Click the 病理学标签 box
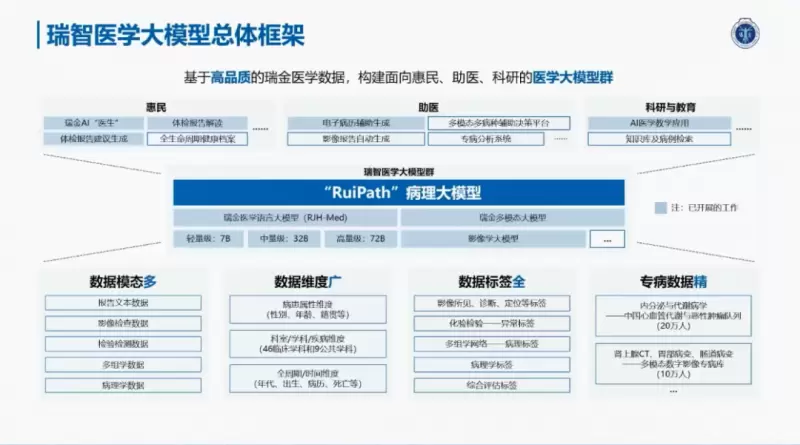The width and height of the screenshot is (800, 445). coord(492,365)
